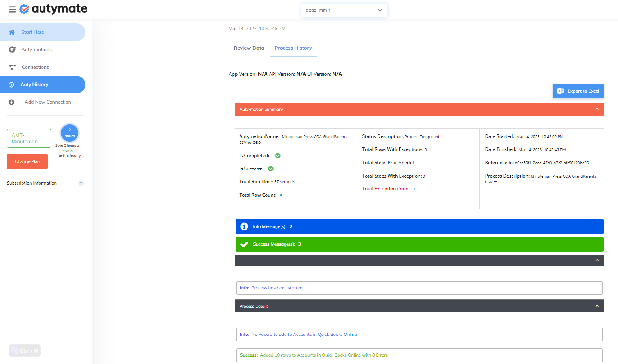Collapse the unlabeled dark messages panel
Viewport: 618px width, 364px height.
597,260
